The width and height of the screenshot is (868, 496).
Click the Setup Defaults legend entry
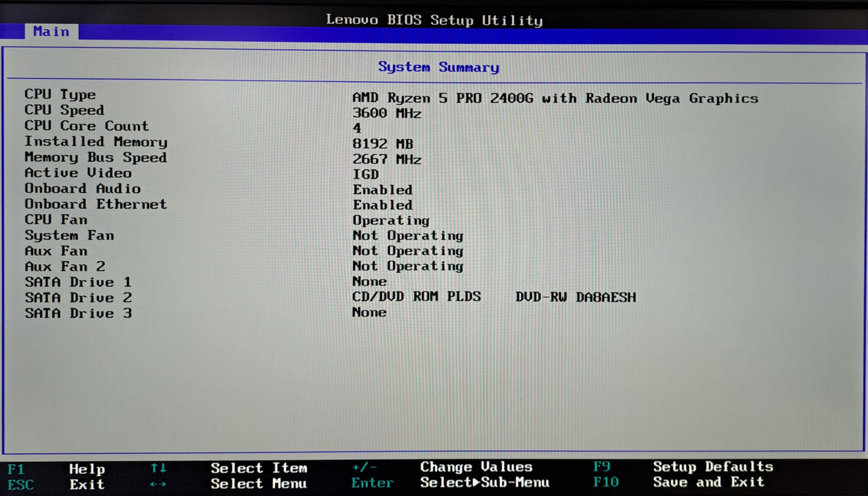713,467
